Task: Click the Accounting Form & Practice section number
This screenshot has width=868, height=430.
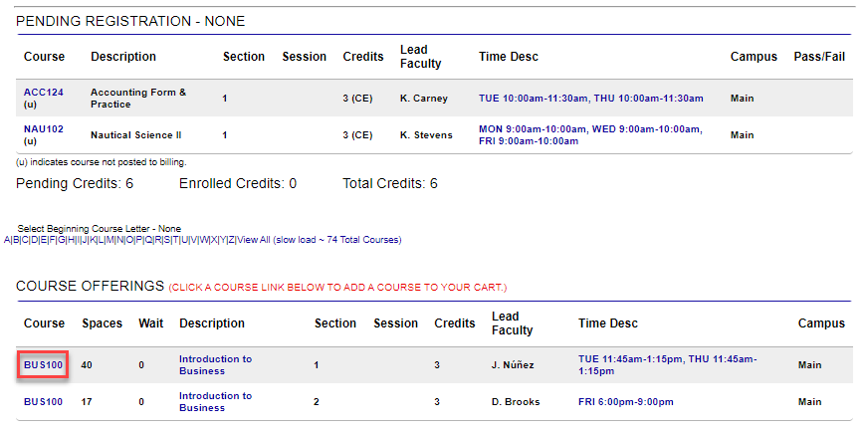Action: point(225,99)
